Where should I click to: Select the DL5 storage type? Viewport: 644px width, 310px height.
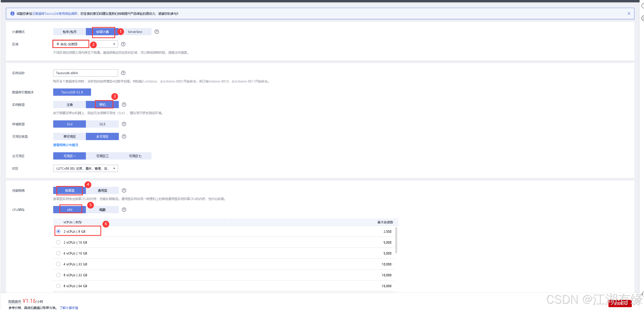pos(102,124)
